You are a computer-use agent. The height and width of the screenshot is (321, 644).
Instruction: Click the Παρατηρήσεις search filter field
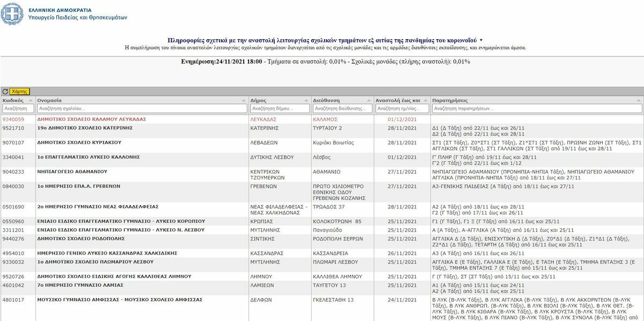click(x=537, y=108)
